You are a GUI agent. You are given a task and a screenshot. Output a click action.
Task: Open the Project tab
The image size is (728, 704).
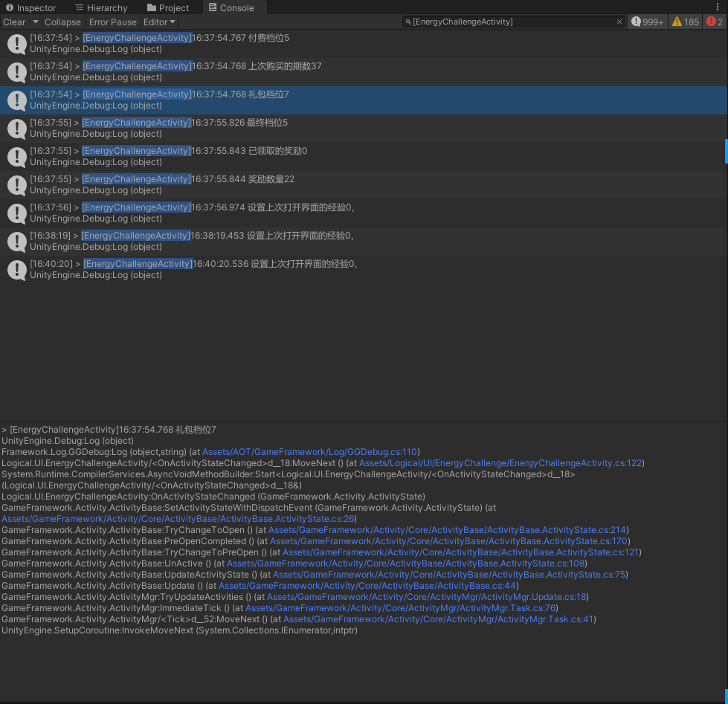click(x=168, y=8)
